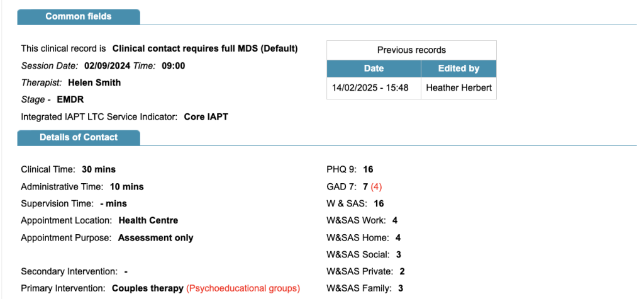Click the Previous records table title
This screenshot has width=644, height=299.
click(x=411, y=50)
